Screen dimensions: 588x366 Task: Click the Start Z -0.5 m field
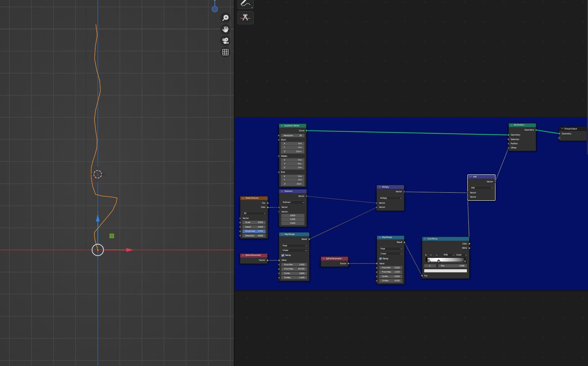292,152
